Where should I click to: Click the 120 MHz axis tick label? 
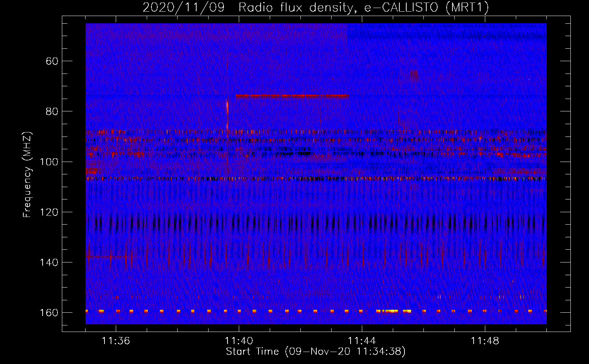click(49, 212)
